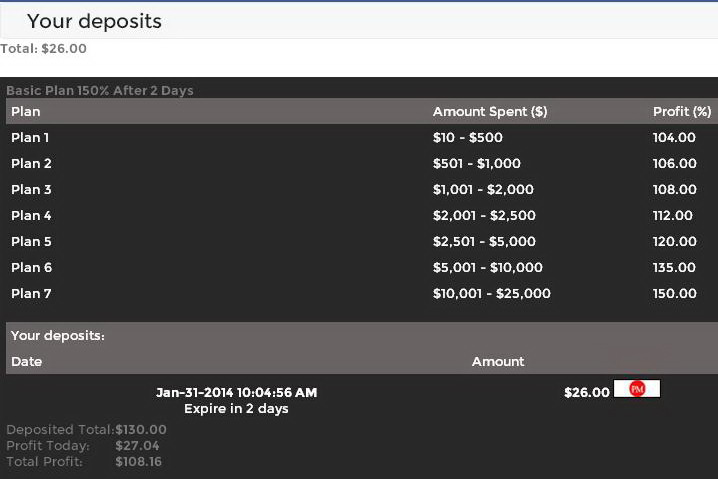Click the Your deposits page heading

click(x=94, y=21)
